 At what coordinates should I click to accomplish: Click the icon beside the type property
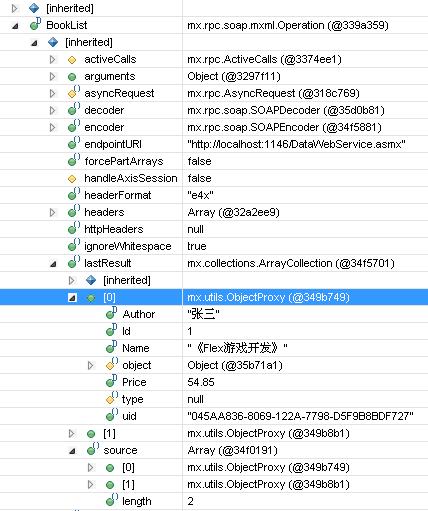(x=111, y=398)
